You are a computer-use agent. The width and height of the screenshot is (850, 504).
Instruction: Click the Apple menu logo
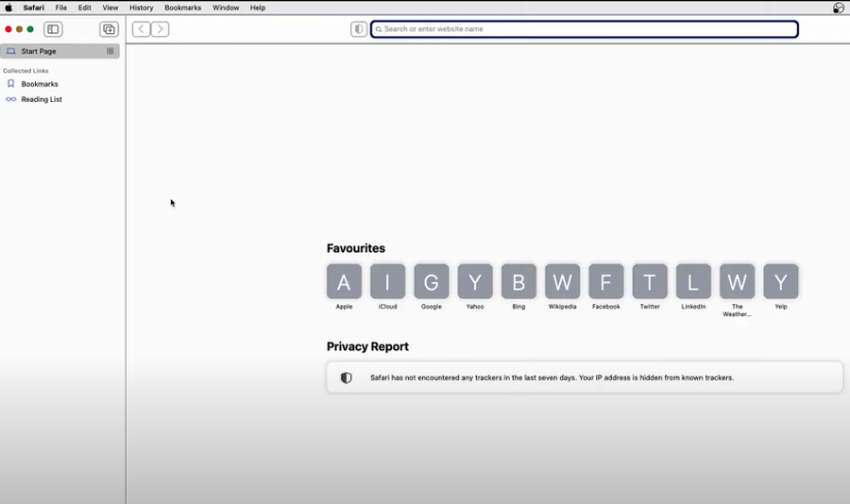click(x=8, y=8)
